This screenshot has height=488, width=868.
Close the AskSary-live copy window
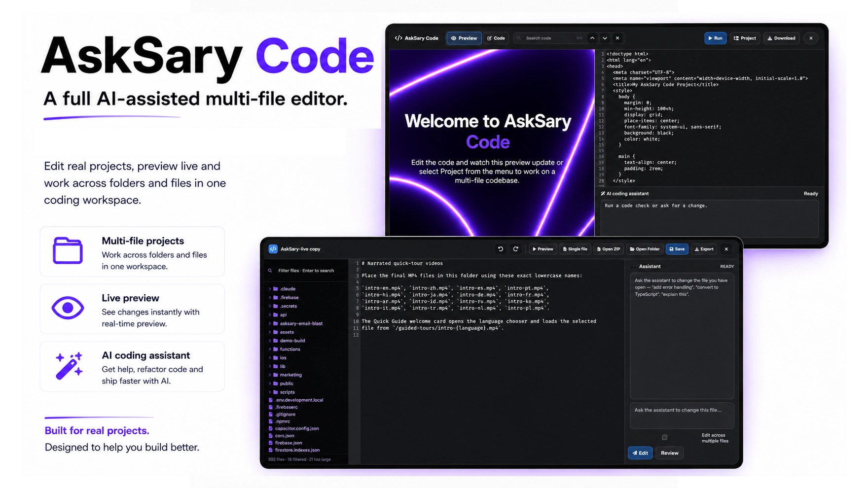click(726, 249)
